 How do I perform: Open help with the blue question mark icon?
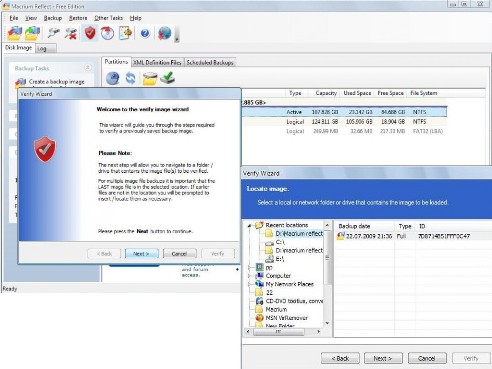tap(145, 33)
